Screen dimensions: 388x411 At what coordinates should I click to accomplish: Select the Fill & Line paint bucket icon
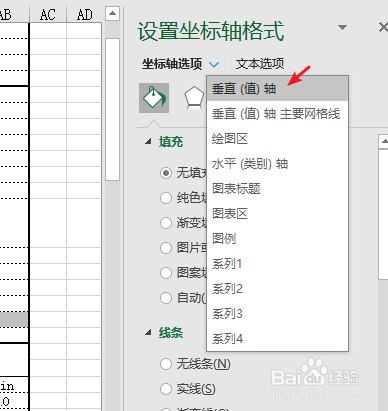point(154,98)
